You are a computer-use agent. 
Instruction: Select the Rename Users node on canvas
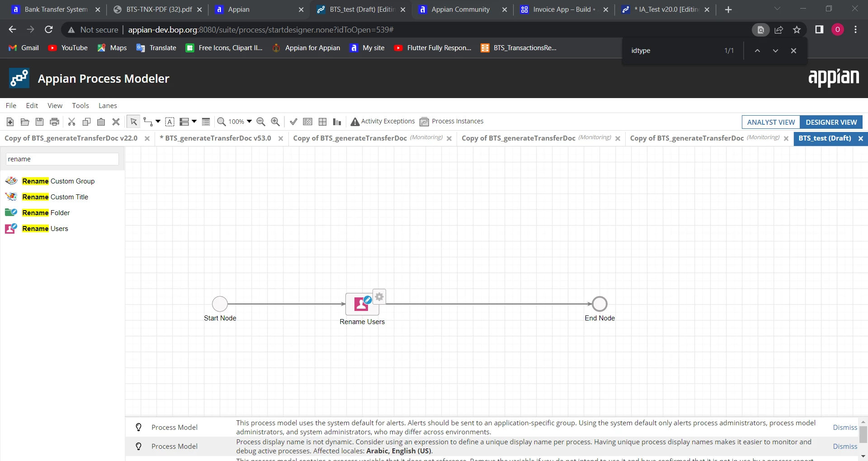(x=362, y=304)
